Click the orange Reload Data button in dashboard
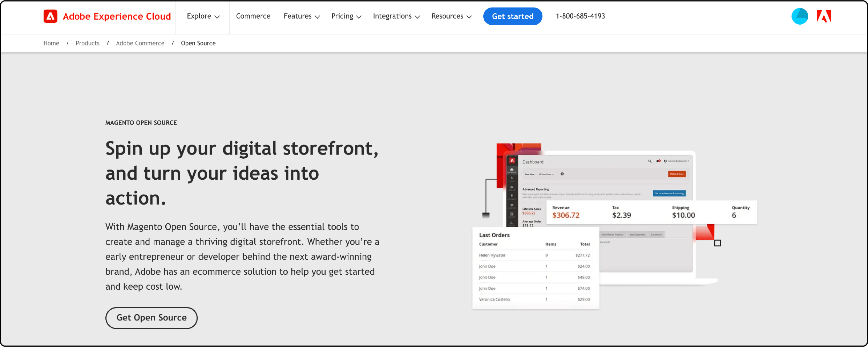 (677, 174)
